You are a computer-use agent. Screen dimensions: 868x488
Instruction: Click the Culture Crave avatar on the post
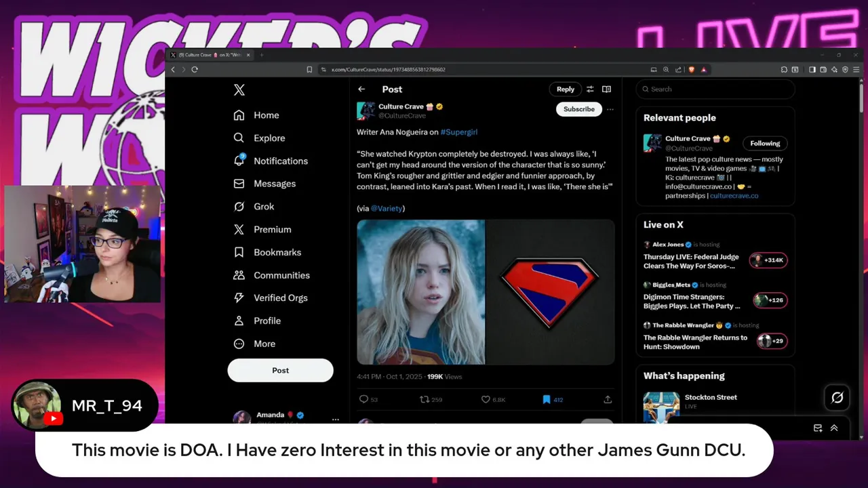[x=366, y=110]
